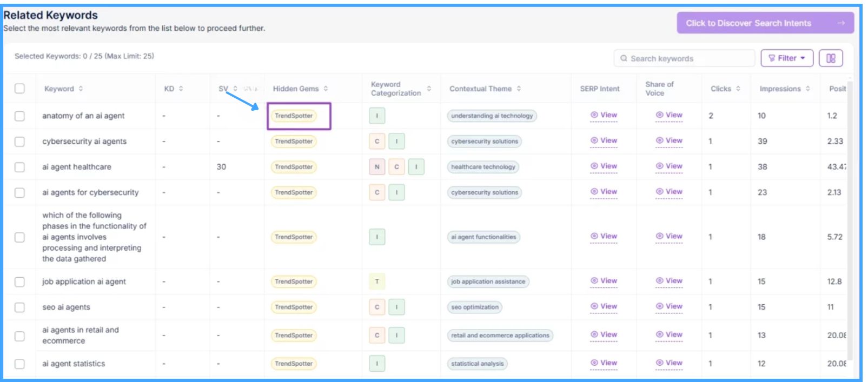Screen dimensions: 868x382
Task: Click sort arrows on Keyword column header
Action: [81, 89]
